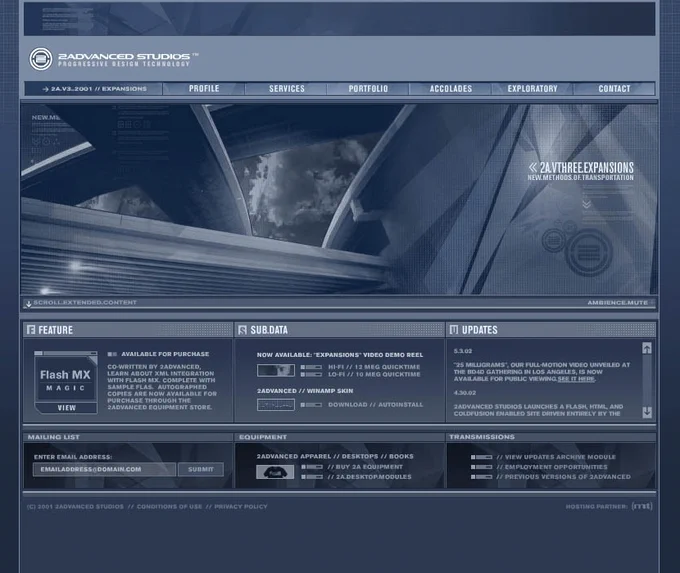Click the (mt) hosting partner logo
680x573 pixels.
(642, 506)
